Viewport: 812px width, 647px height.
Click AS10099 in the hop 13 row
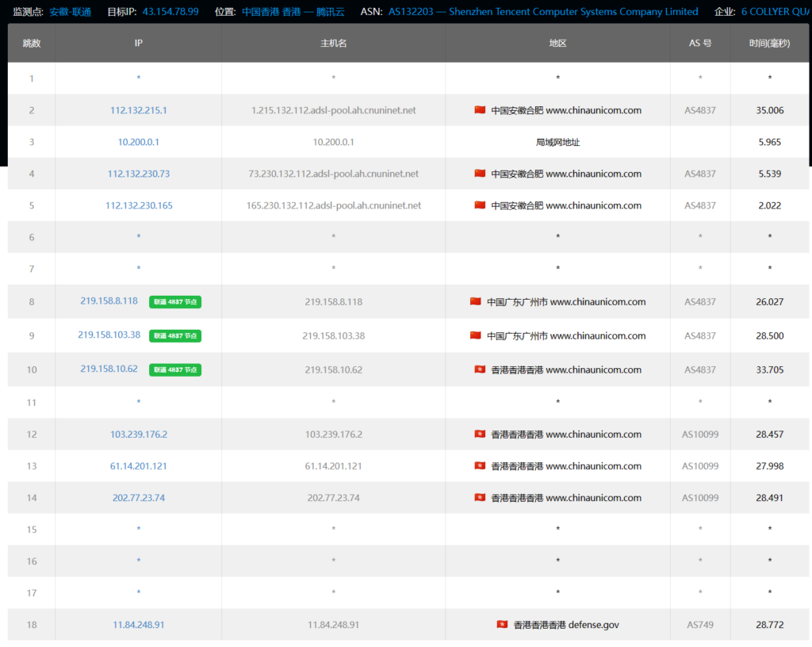pos(700,466)
